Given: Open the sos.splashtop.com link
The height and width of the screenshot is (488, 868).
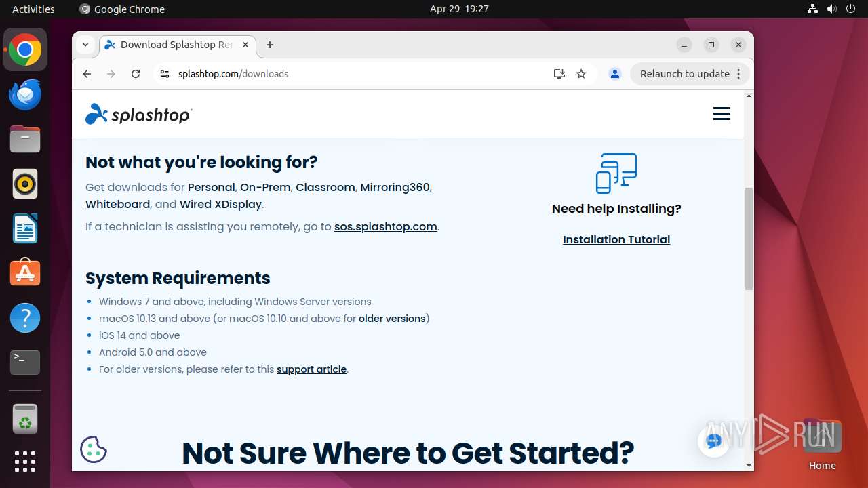Looking at the screenshot, I should click(x=385, y=226).
